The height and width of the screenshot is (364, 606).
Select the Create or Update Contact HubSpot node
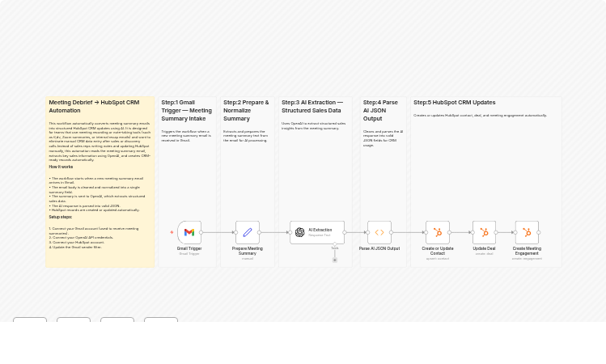(438, 232)
